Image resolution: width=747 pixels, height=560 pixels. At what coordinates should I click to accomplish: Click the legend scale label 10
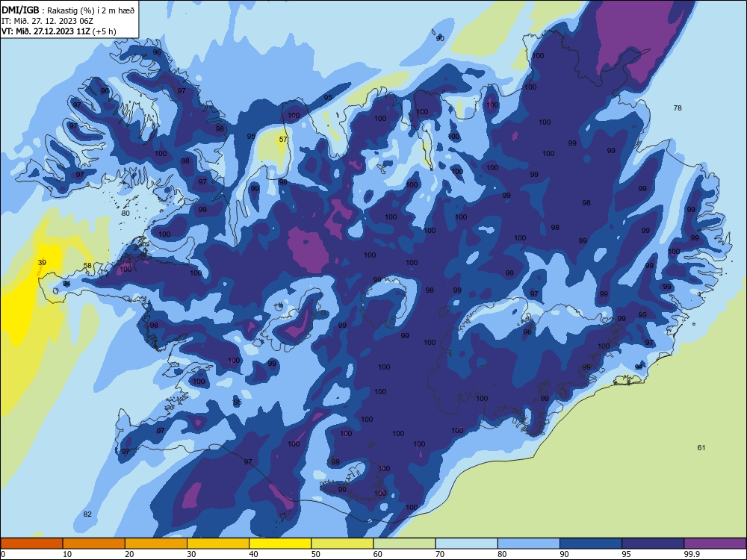[67, 554]
